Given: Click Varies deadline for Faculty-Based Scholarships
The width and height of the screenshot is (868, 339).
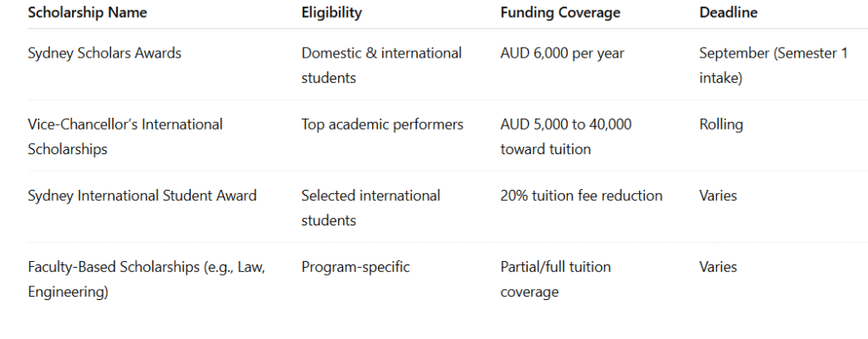Looking at the screenshot, I should coord(718,267).
